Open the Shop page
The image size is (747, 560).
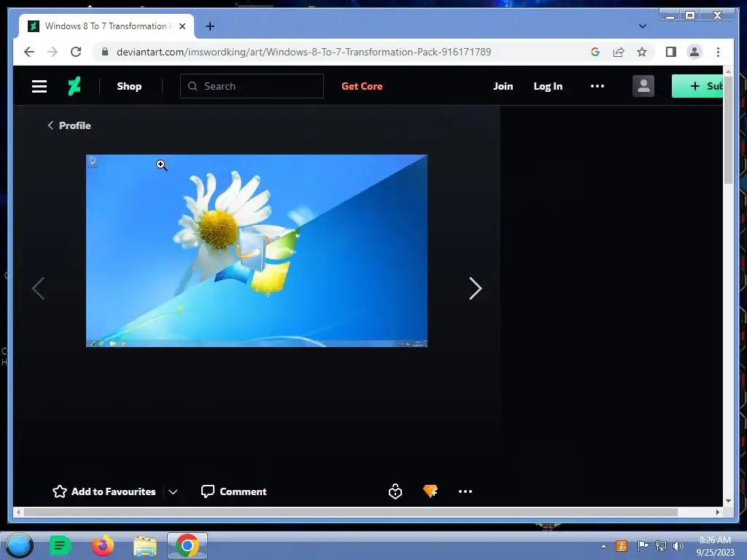click(x=129, y=86)
